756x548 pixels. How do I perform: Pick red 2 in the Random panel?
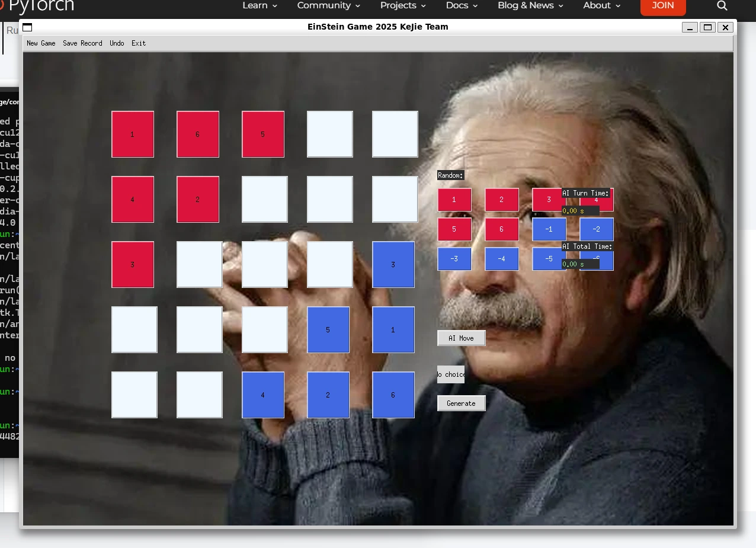(x=502, y=200)
